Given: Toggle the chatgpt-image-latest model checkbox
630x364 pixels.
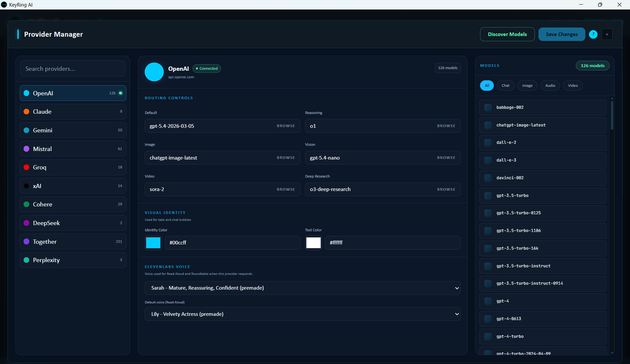Looking at the screenshot, I should click(488, 125).
